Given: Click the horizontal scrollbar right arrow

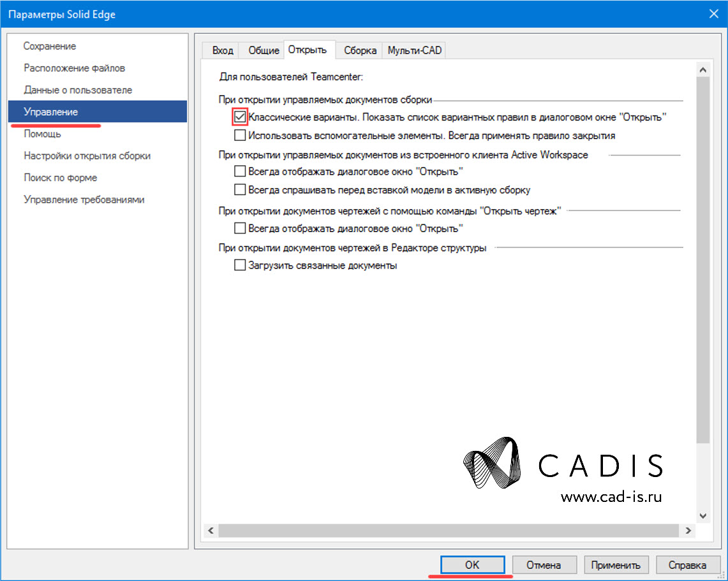Looking at the screenshot, I should click(688, 530).
